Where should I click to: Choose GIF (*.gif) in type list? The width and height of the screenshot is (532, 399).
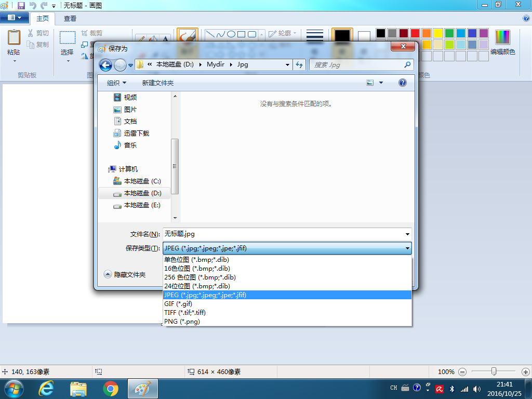point(287,303)
